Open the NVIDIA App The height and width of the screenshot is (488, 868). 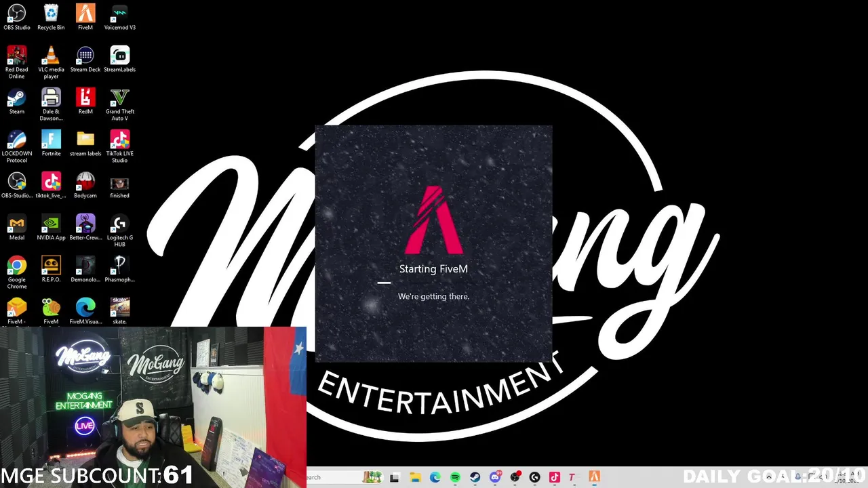51,228
